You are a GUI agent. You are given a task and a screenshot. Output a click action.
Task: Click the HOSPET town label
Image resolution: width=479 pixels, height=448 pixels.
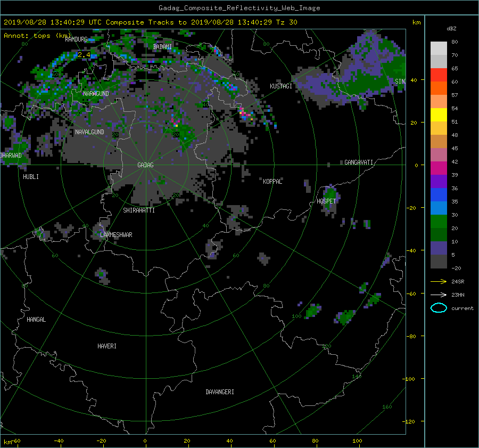click(326, 201)
